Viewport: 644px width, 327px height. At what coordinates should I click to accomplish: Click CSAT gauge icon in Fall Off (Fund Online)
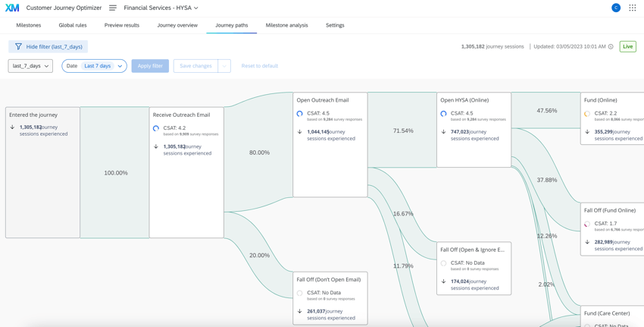point(587,224)
